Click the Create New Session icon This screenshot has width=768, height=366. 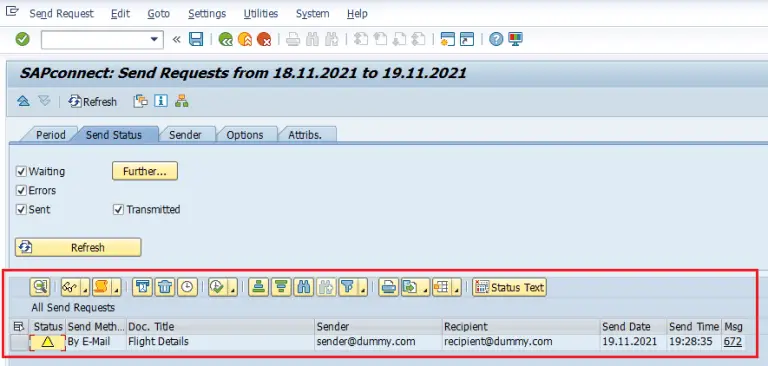point(448,39)
